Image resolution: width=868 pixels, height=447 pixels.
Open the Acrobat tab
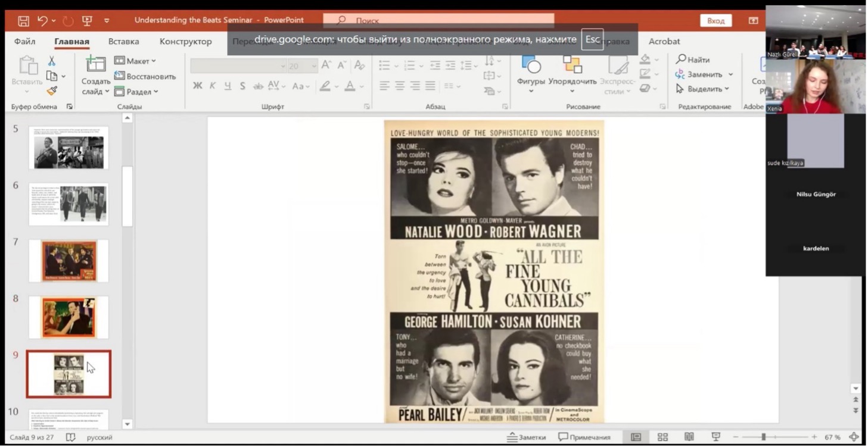[664, 41]
